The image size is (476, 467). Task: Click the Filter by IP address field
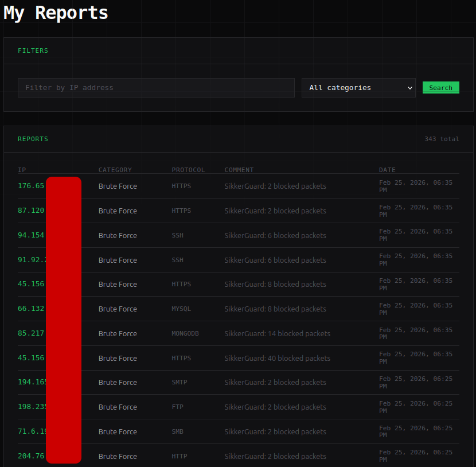156,87
